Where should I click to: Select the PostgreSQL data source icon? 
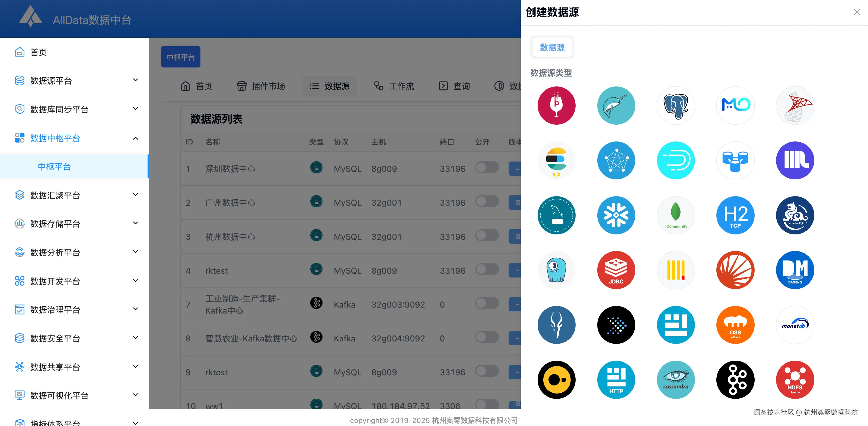click(676, 105)
